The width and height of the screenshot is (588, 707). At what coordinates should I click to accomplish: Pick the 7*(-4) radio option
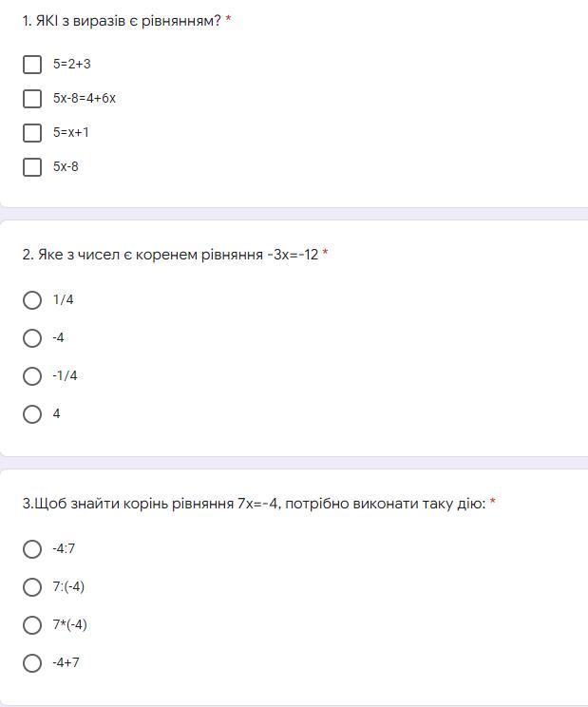coord(32,625)
